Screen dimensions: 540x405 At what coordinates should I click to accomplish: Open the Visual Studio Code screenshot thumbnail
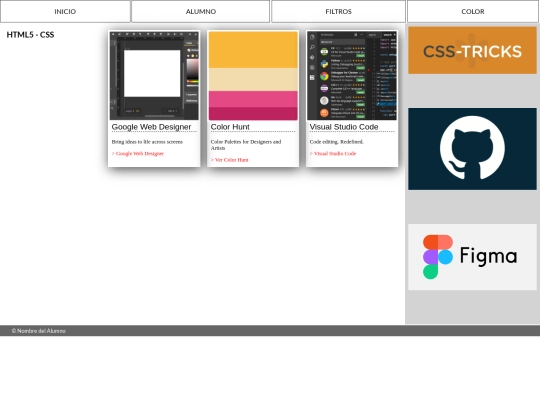point(352,75)
